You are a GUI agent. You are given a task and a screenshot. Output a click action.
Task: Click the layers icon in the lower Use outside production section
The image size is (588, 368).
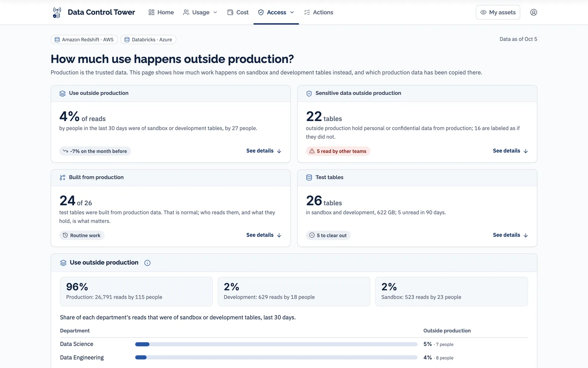(x=63, y=263)
